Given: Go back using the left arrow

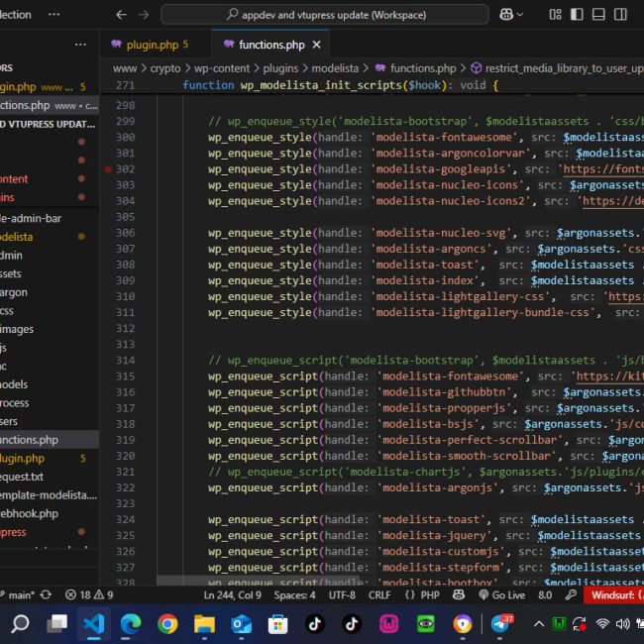Looking at the screenshot, I should tap(121, 15).
